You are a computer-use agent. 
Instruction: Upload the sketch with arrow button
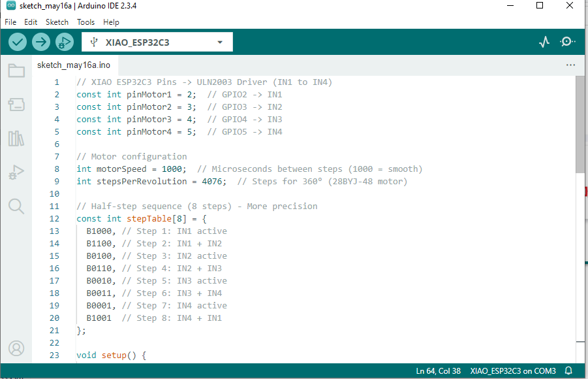(41, 42)
